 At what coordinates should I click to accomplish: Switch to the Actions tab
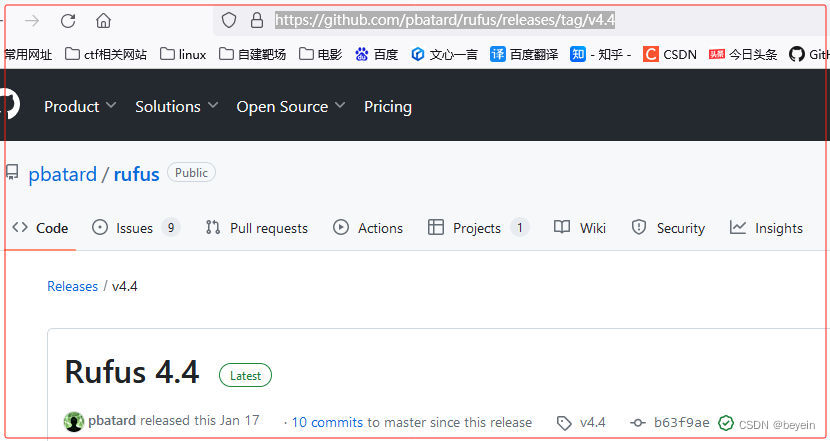point(367,228)
